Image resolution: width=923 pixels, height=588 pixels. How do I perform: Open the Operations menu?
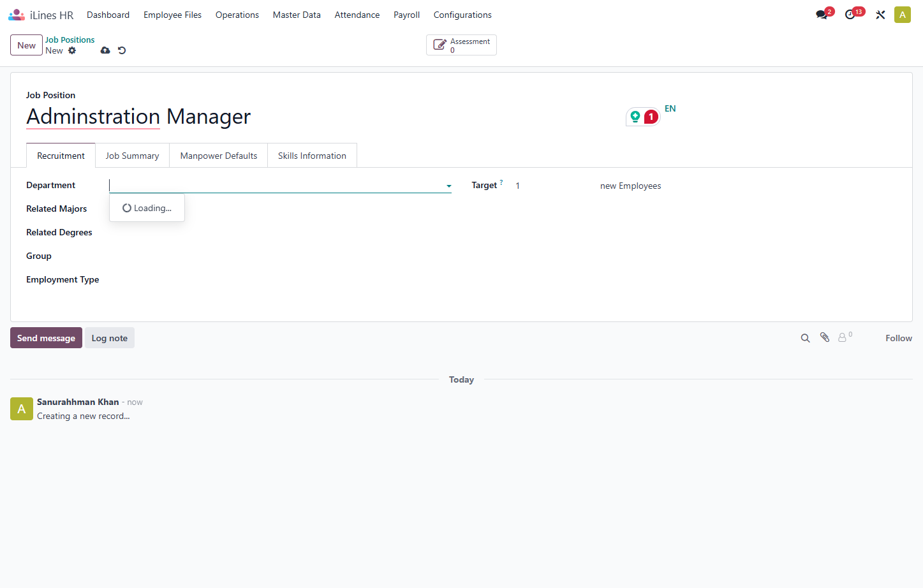tap(237, 15)
